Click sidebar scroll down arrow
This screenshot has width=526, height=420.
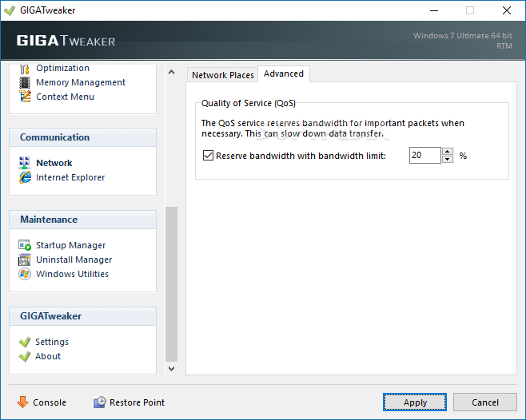[x=171, y=369]
